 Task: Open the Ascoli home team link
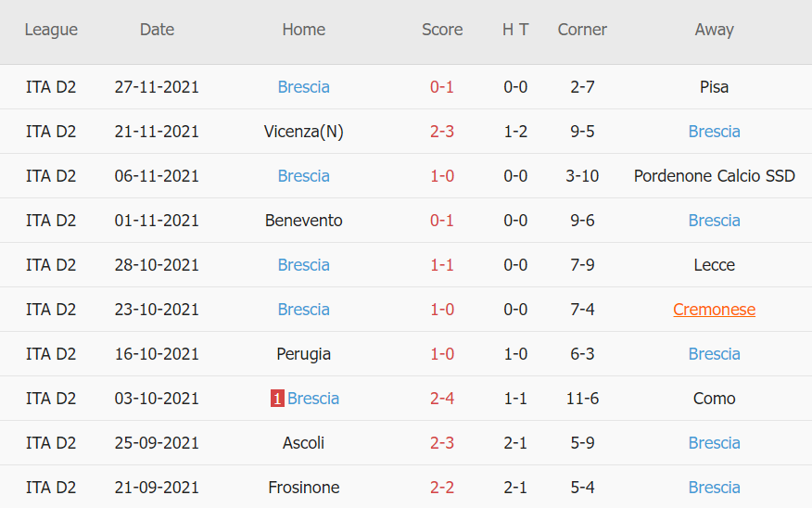(x=303, y=443)
